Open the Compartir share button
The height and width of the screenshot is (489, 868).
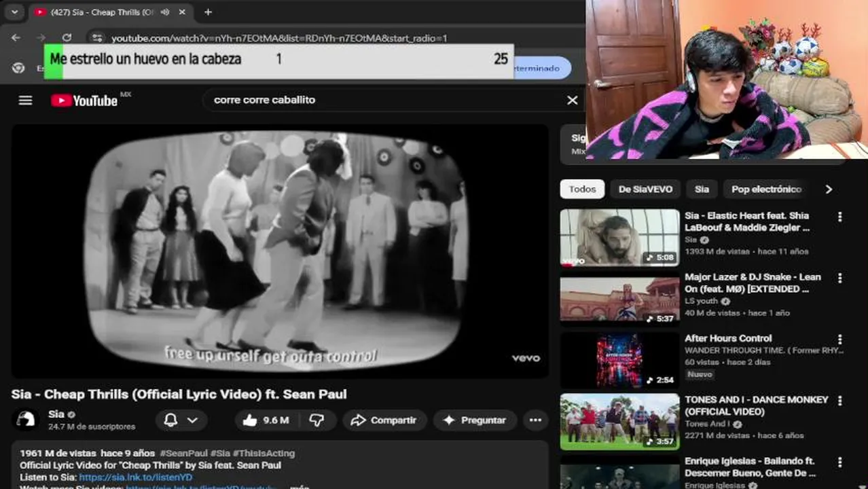pyautogui.click(x=384, y=420)
